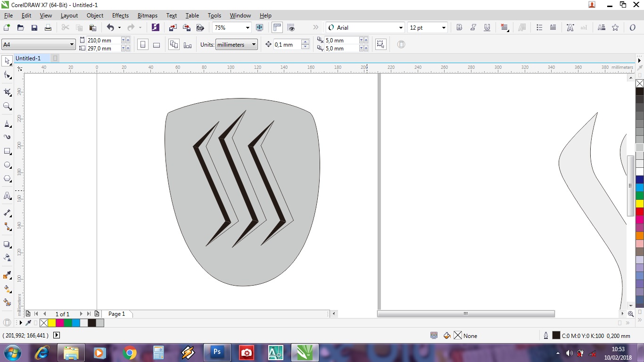The image size is (644, 362).
Task: Open a file with folder icon
Action: [x=20, y=28]
